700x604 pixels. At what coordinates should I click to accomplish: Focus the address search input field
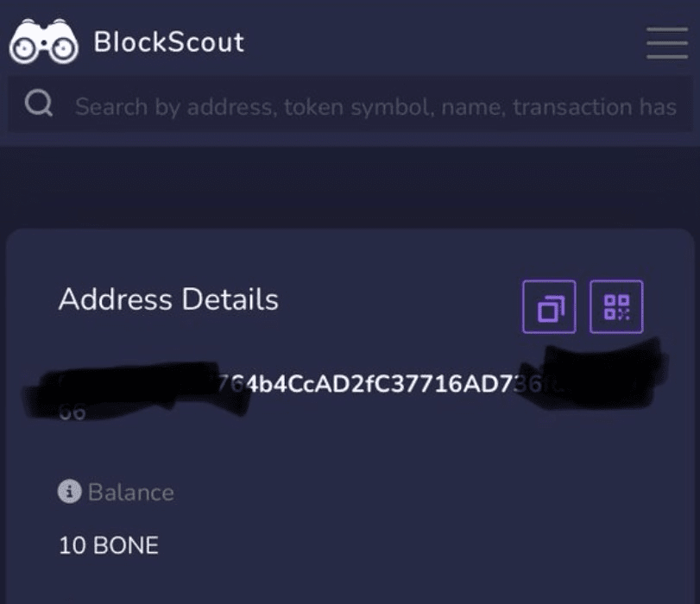(x=375, y=106)
